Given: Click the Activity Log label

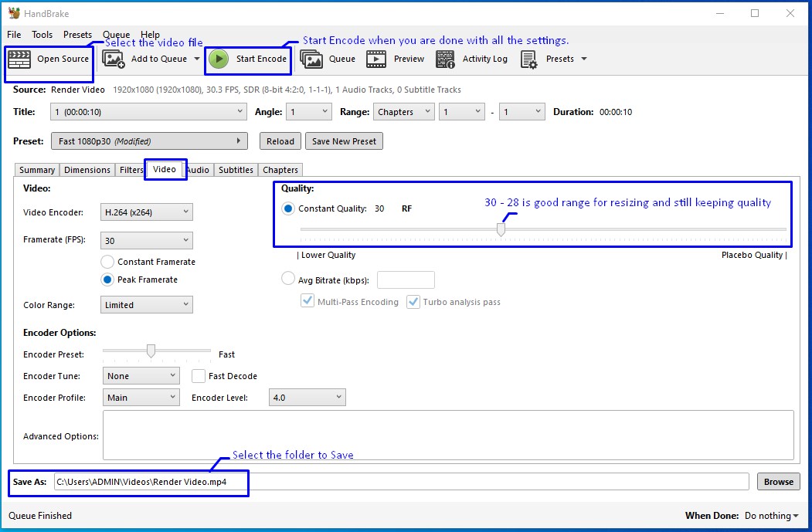Looking at the screenshot, I should coord(484,59).
